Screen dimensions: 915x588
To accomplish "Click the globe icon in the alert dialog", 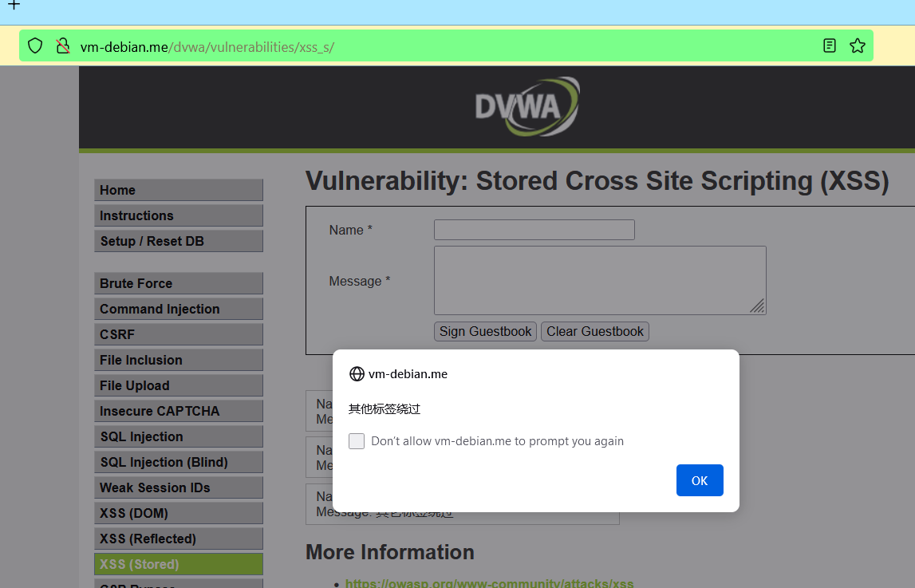I will tap(357, 374).
